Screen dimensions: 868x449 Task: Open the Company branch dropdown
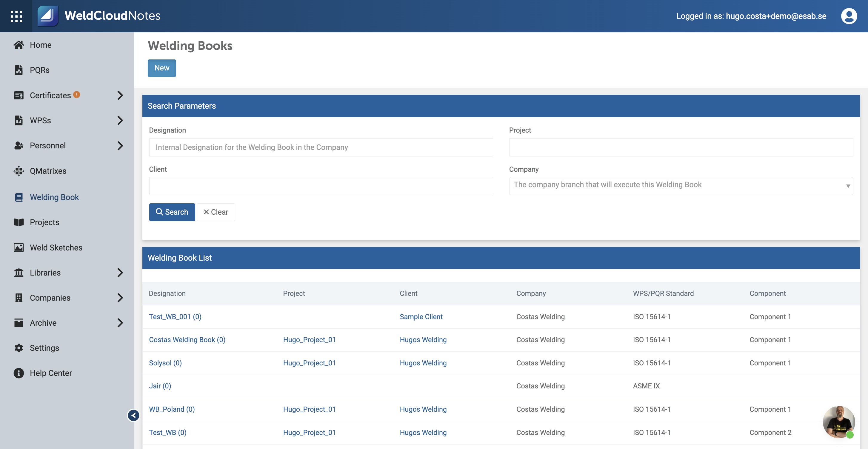681,186
